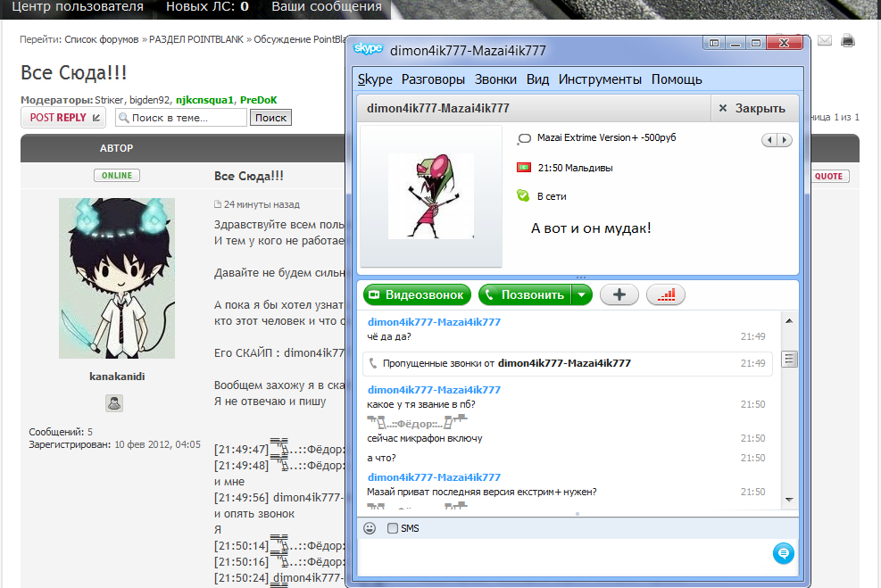The height and width of the screenshot is (588, 881).
Task: Click the next arrow in contact header
Action: [x=785, y=140]
